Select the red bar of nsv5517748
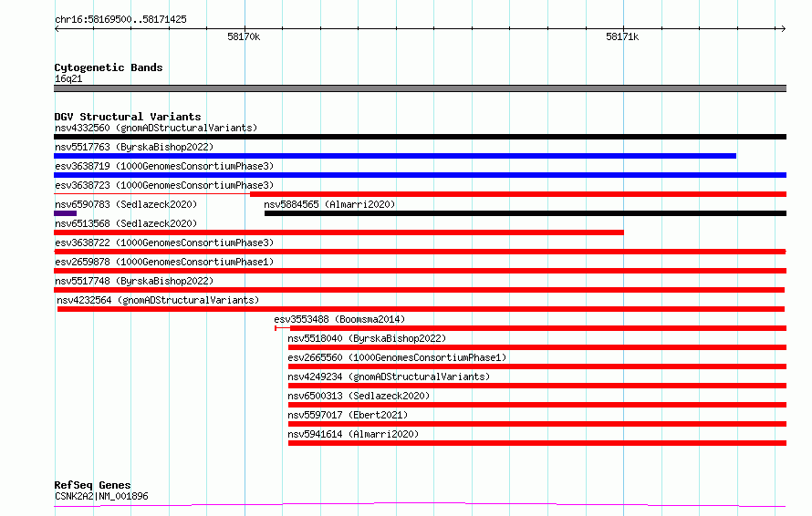 click(x=419, y=290)
